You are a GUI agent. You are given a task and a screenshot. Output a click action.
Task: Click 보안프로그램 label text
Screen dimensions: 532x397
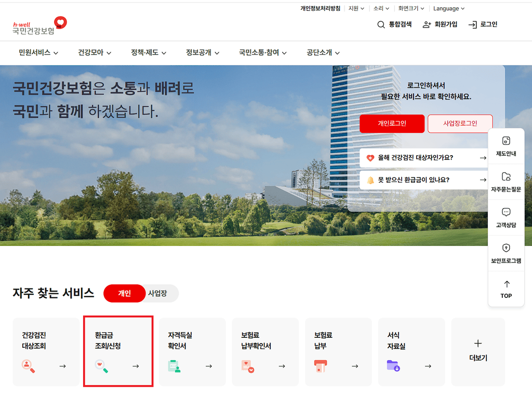[506, 261]
